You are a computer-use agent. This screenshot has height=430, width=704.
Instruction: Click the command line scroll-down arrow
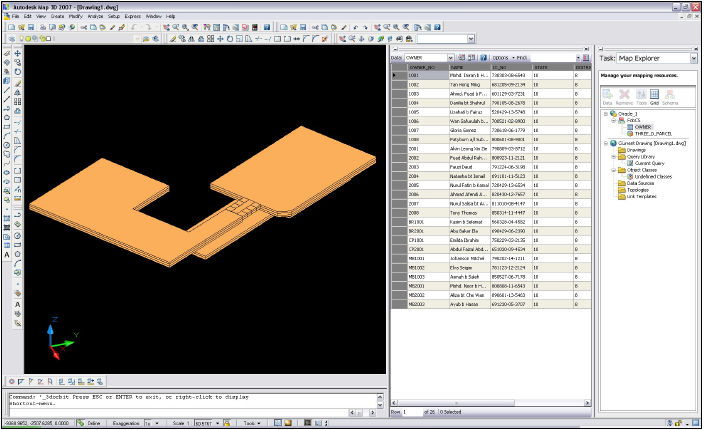[x=380, y=405]
